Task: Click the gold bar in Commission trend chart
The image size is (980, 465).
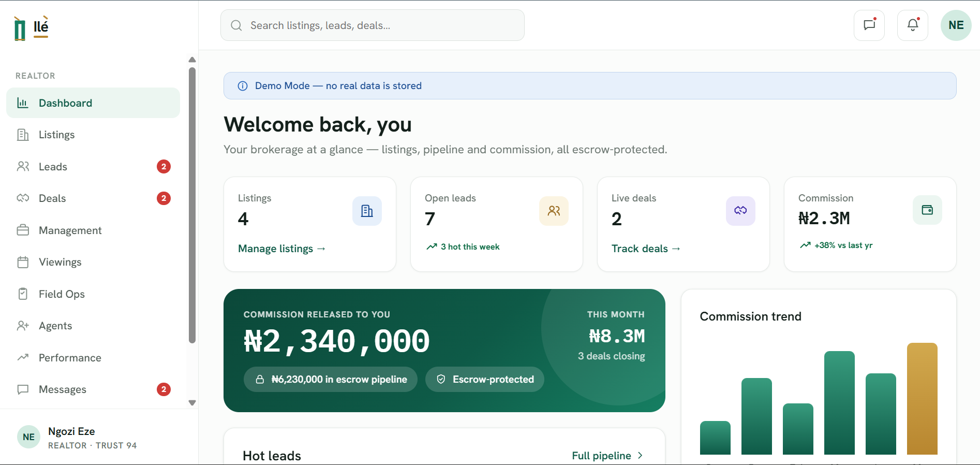Action: point(922,399)
